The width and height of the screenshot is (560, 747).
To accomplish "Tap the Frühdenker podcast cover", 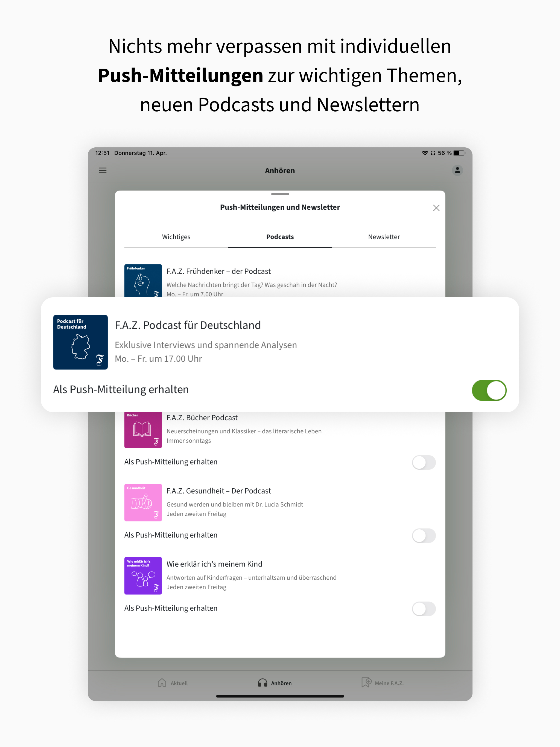I will point(143,281).
